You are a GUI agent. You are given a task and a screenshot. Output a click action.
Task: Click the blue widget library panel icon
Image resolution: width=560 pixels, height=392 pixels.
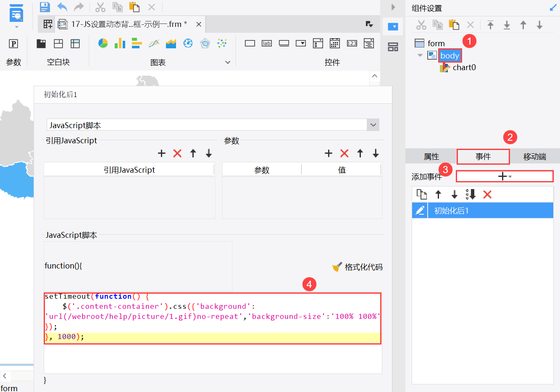click(x=393, y=26)
